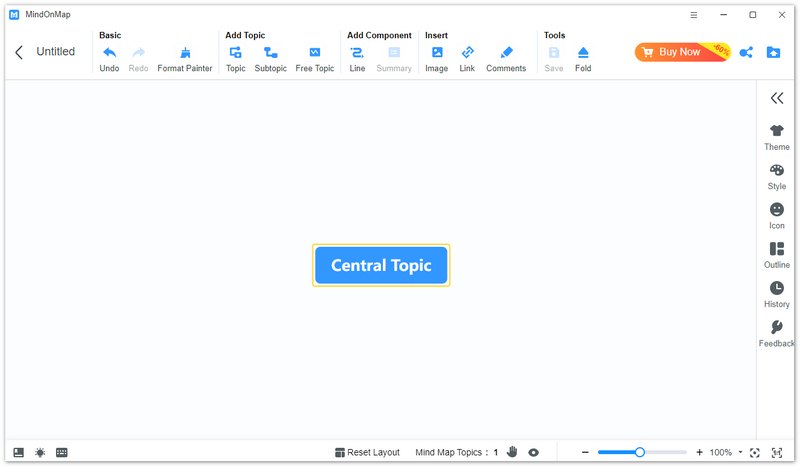Open the hamburger menu in the title bar
The height and width of the screenshot is (467, 800).
point(694,15)
